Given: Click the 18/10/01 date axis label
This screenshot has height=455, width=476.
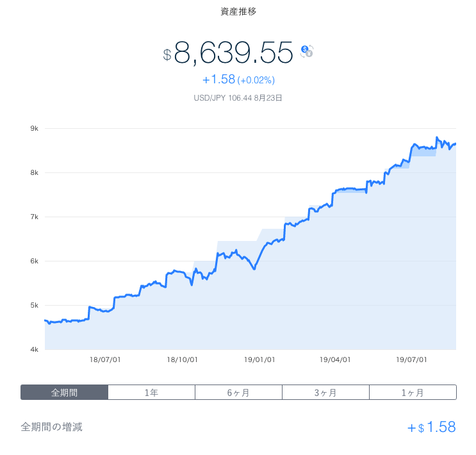Looking at the screenshot, I should click(x=182, y=360).
